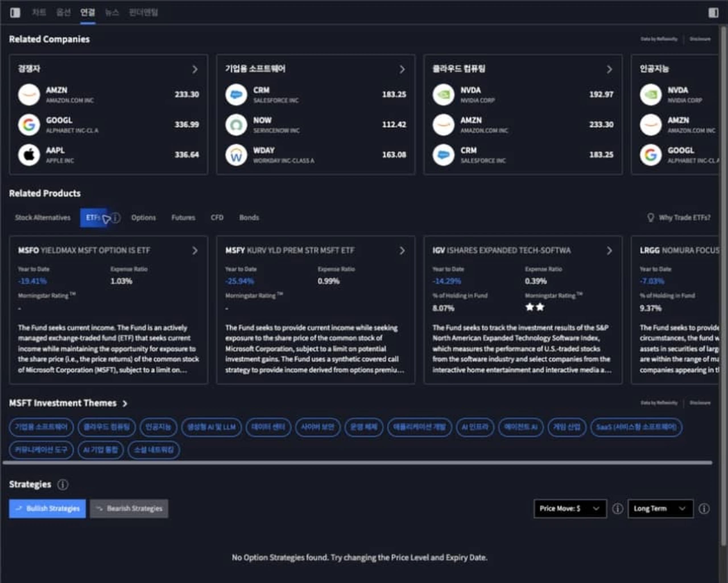The height and width of the screenshot is (583, 728).
Task: Click the Google logo in 인공지능 card
Action: [651, 155]
